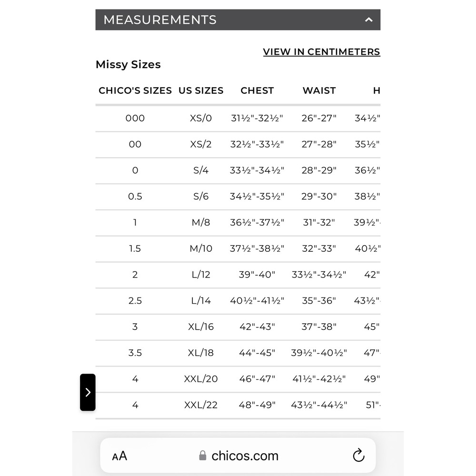Select the US Sizes column header
The width and height of the screenshot is (476, 476).
click(x=201, y=90)
